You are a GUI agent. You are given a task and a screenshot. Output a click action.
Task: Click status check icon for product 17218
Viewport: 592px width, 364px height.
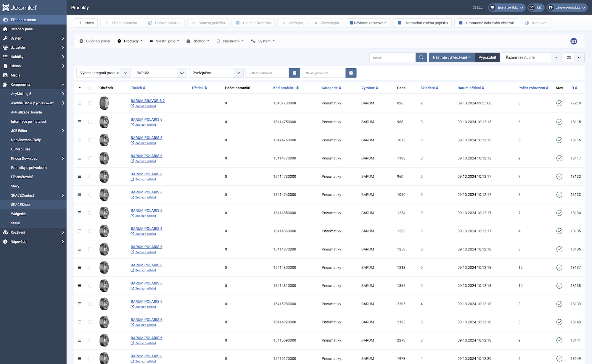click(x=559, y=103)
